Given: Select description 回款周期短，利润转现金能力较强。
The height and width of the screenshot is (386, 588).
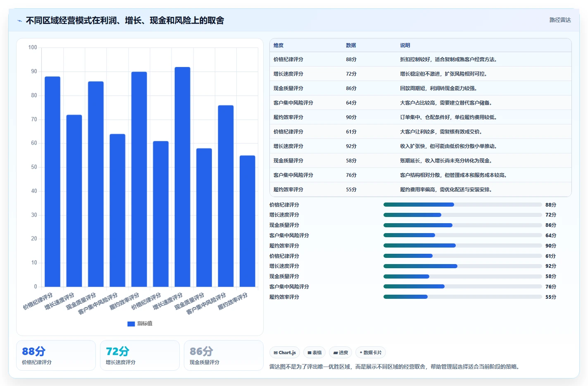Looking at the screenshot, I should (x=438, y=88).
